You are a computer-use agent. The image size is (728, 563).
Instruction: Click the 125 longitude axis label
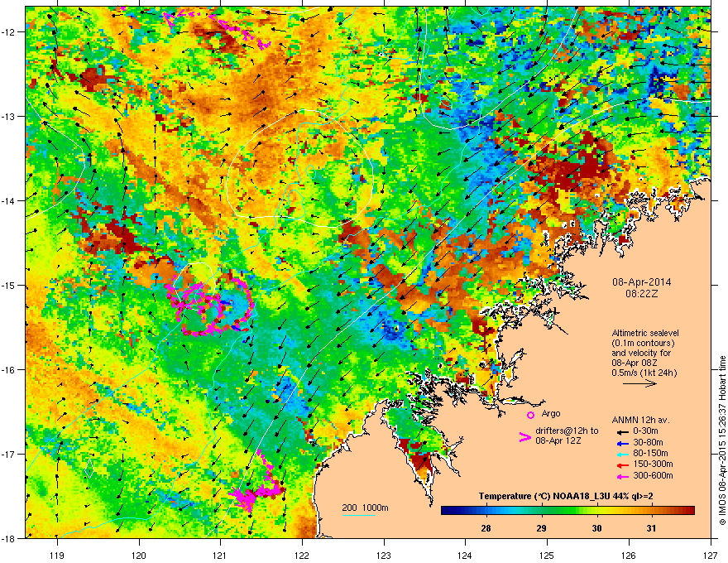point(547,555)
